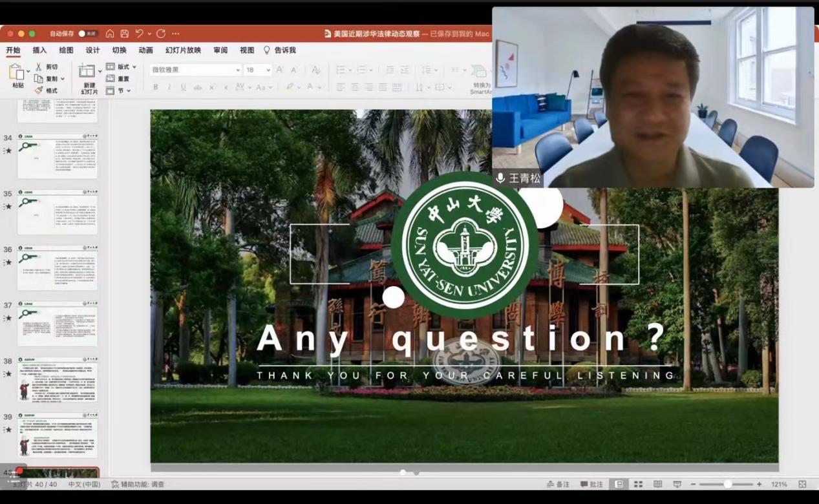This screenshot has height=504, width=819.
Task: Click the 剪切 cut button
Action: (x=47, y=67)
